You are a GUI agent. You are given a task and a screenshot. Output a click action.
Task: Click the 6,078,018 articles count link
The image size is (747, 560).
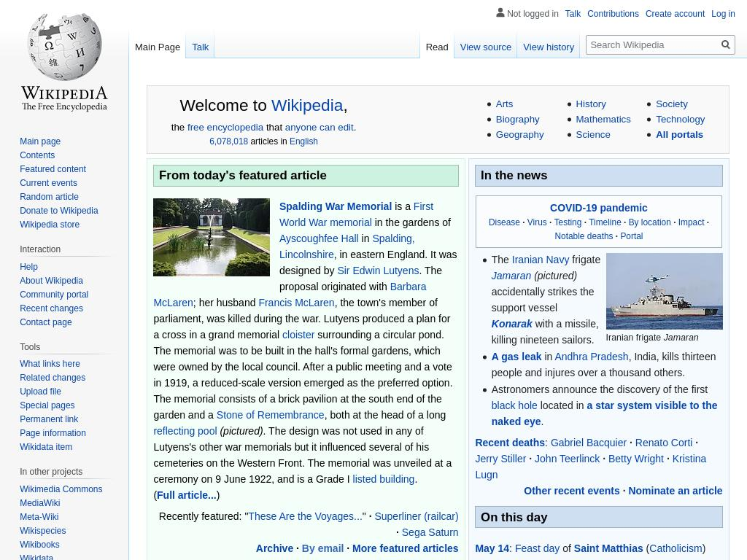228,141
